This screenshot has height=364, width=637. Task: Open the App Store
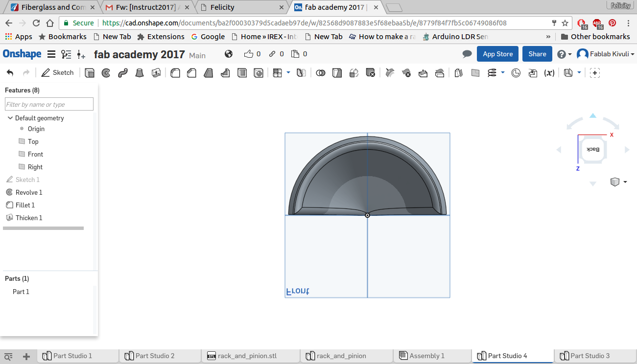tap(497, 54)
